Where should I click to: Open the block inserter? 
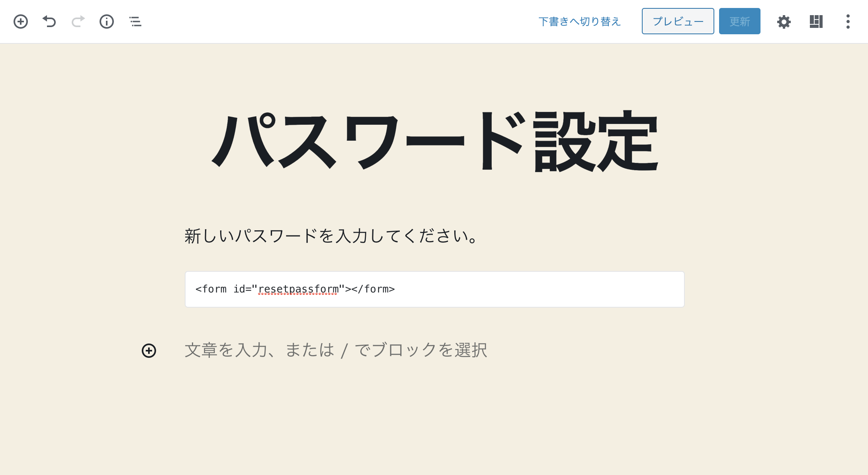(x=20, y=21)
